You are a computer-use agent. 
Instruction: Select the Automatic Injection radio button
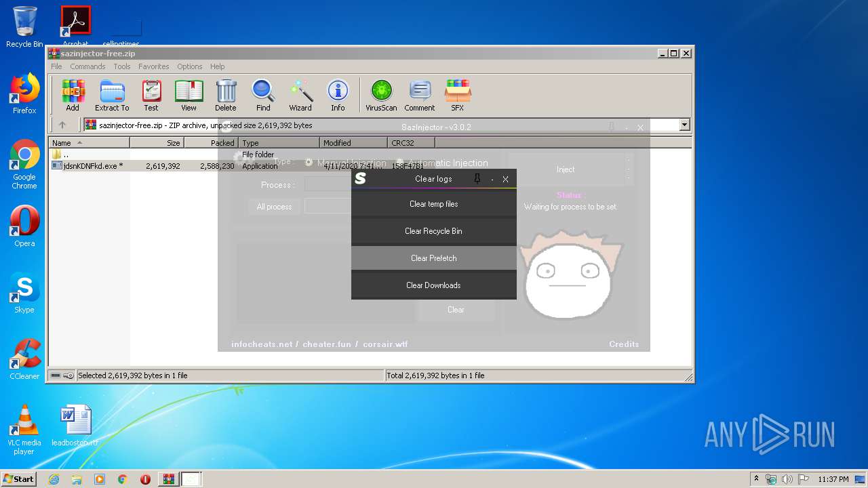[399, 163]
